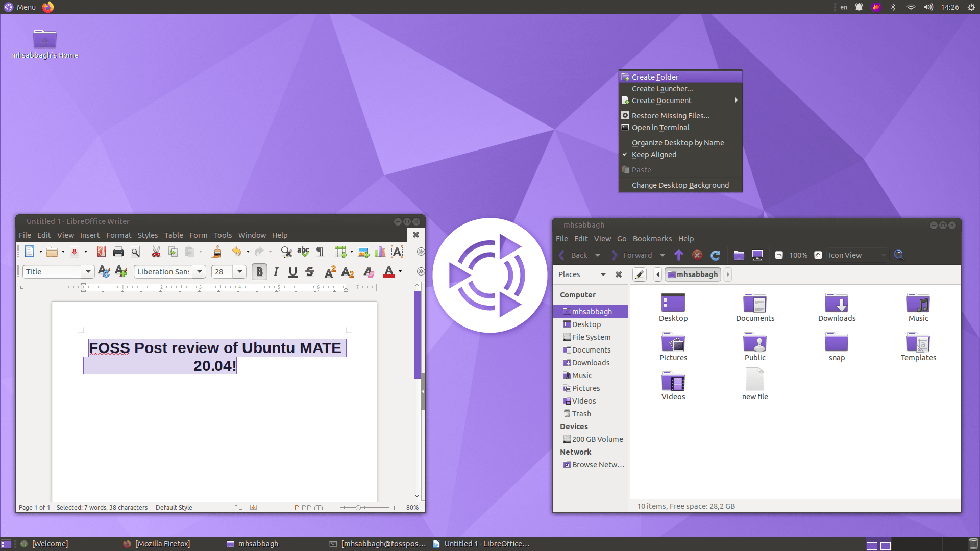Toggle the location edit pencil button
The image size is (980, 551).
[x=640, y=274]
